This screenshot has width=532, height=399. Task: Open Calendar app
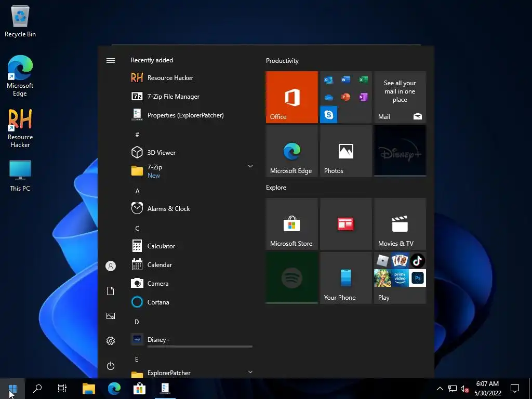click(x=191, y=264)
